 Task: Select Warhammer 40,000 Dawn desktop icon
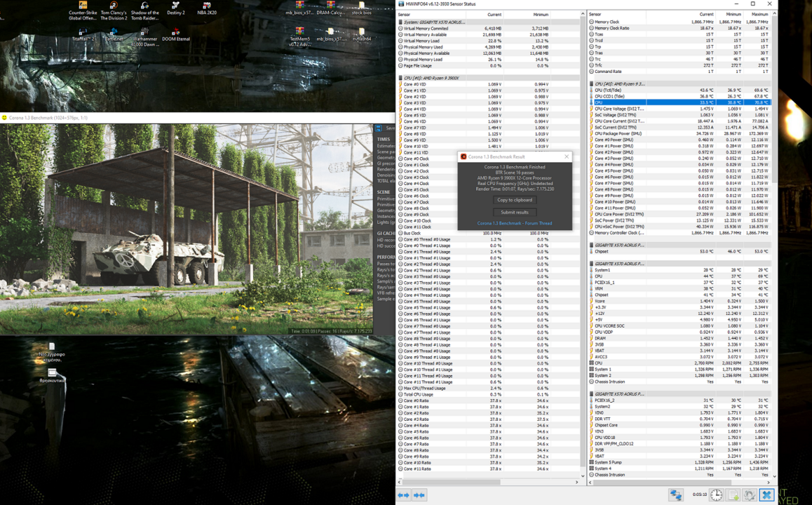145,37
